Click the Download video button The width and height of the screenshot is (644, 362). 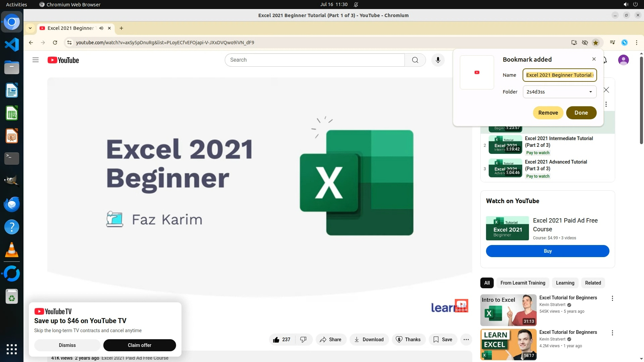tap(369, 340)
